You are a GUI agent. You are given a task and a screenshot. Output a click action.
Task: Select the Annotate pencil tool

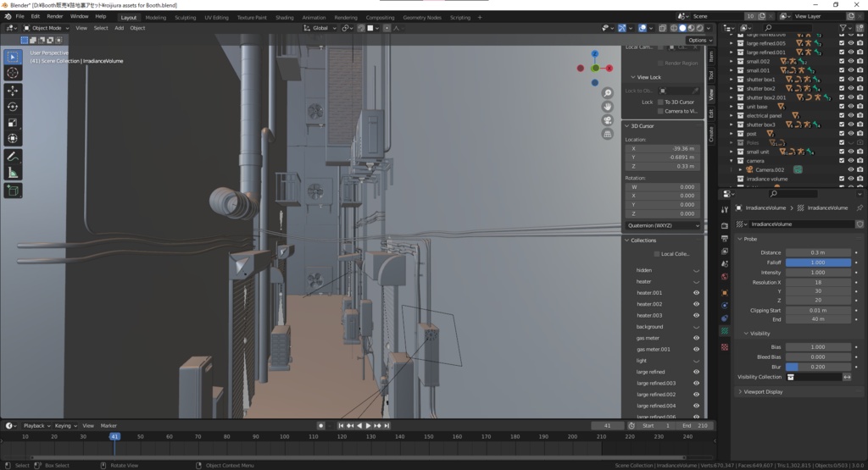click(13, 157)
